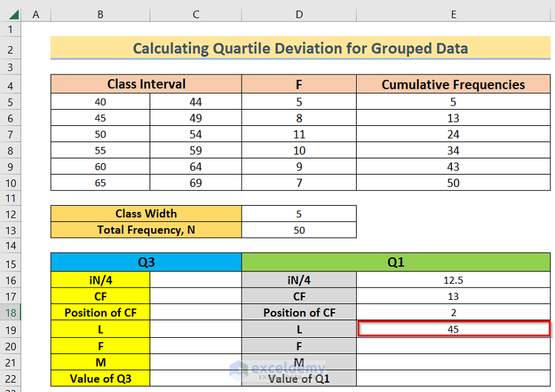Image resolution: width=555 pixels, height=392 pixels.
Task: Select cumulative frequency cell 24
Action: (x=453, y=134)
